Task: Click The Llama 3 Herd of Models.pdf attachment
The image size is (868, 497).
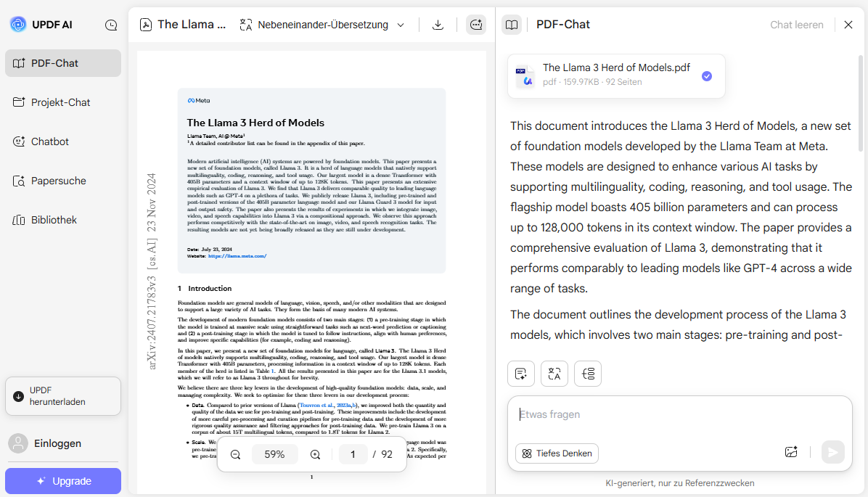Action: click(x=616, y=76)
